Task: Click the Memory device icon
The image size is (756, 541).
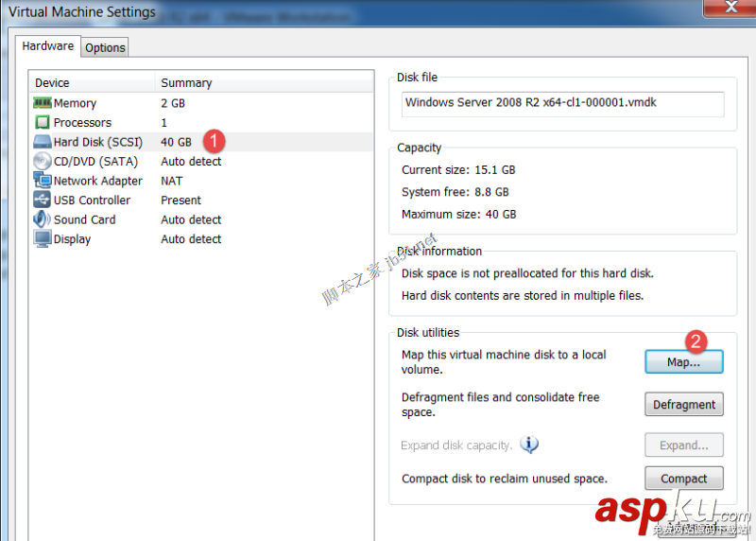Action: pos(43,103)
